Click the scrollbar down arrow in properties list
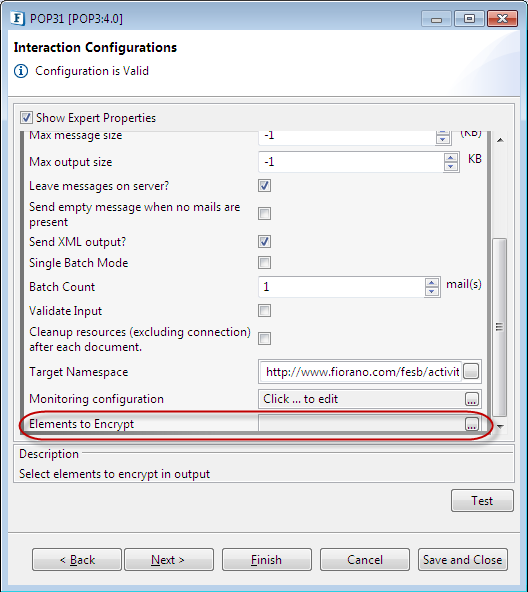This screenshot has height=592, width=528. (500, 426)
